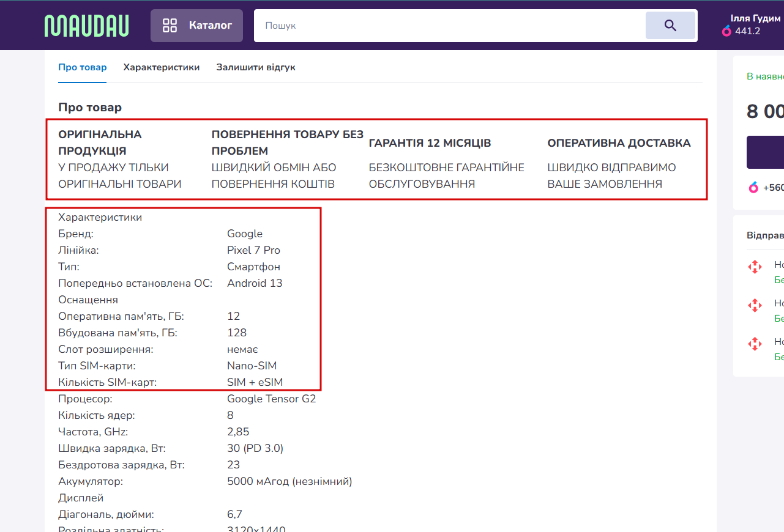
Task: Click the Про товар heading
Action: pos(90,108)
